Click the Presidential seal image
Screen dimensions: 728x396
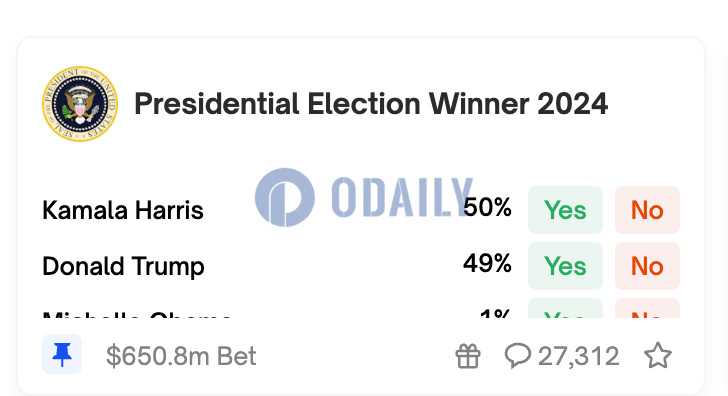point(80,104)
